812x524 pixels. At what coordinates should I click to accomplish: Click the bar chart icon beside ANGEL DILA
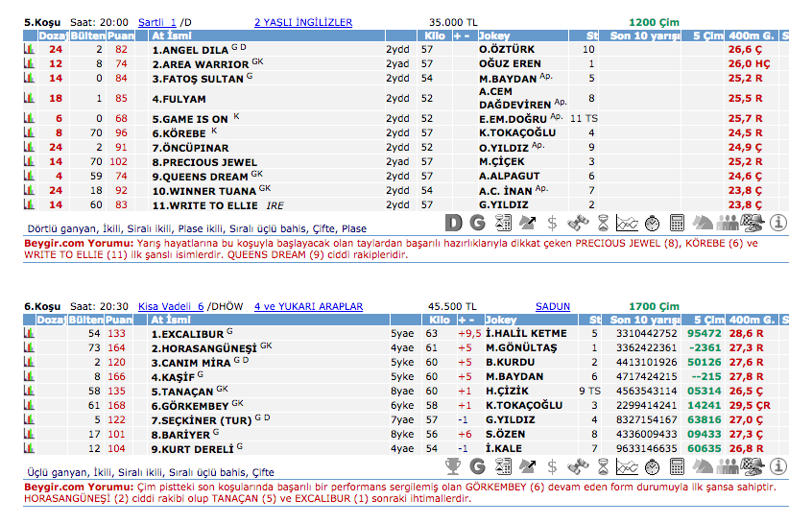point(28,49)
